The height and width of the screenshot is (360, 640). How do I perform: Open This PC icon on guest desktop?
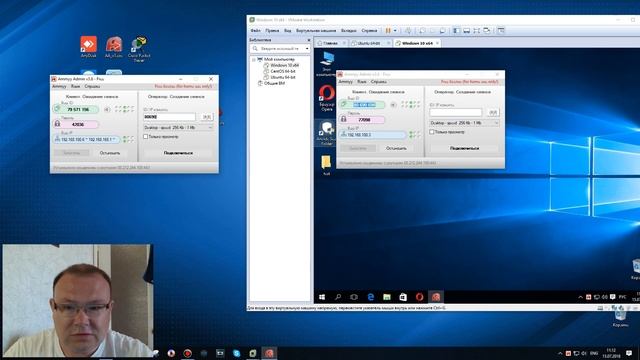[327, 64]
